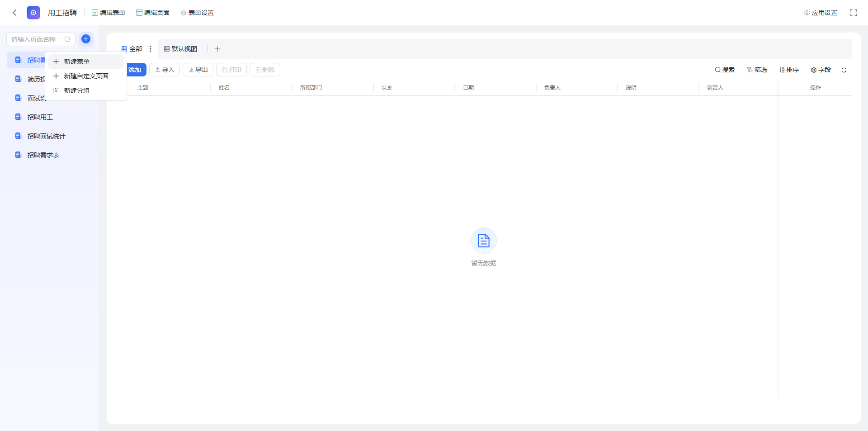Open 搜索 search in table toolbar
Image resolution: width=868 pixels, height=431 pixels.
click(725, 70)
